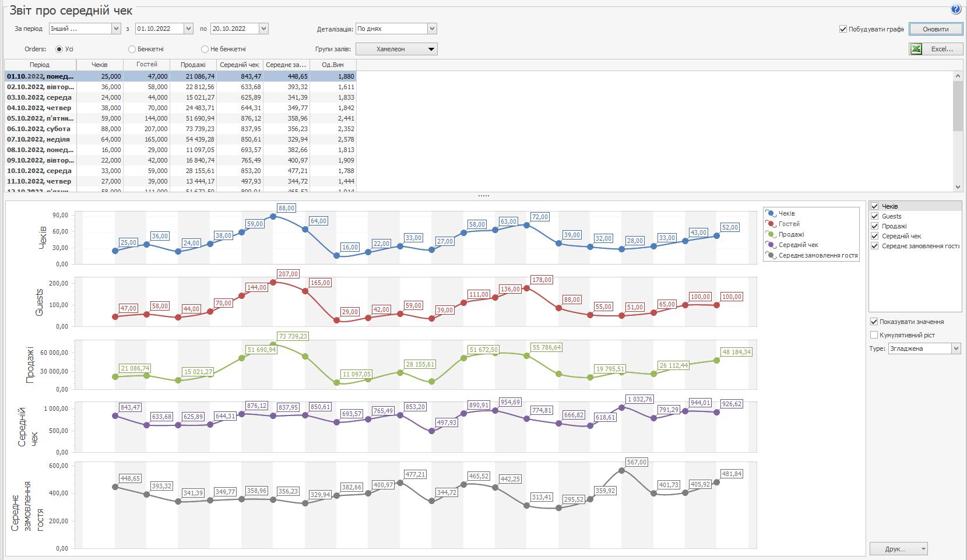The width and height of the screenshot is (967, 560).
Task: Click the splitter dots between table and chart
Action: click(483, 196)
